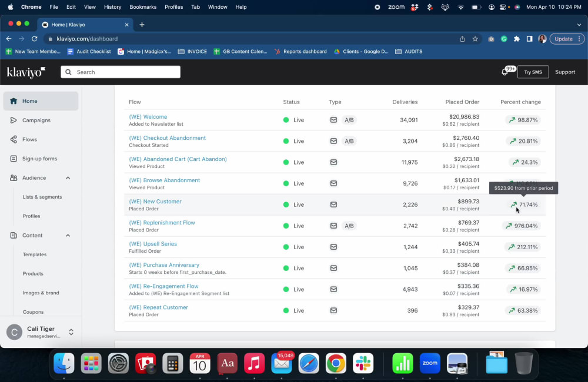Open the Chrome Update menu
The height and width of the screenshot is (382, 588).
pyautogui.click(x=567, y=39)
